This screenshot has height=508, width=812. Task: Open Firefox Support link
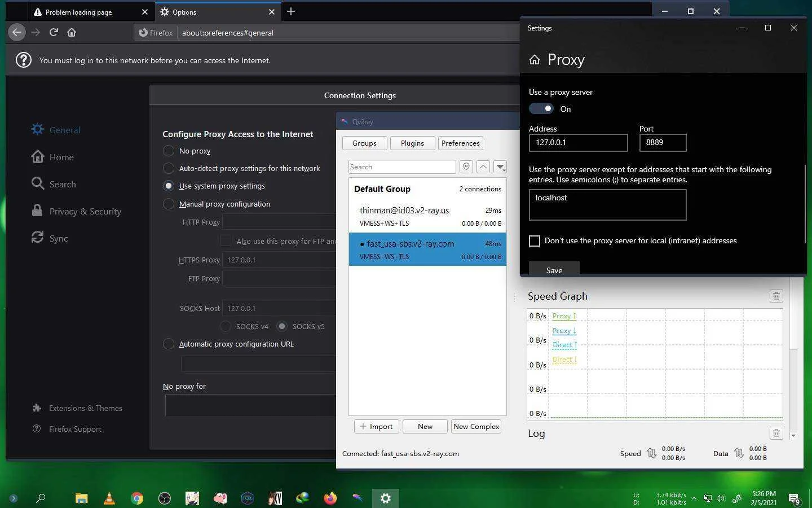67,429
